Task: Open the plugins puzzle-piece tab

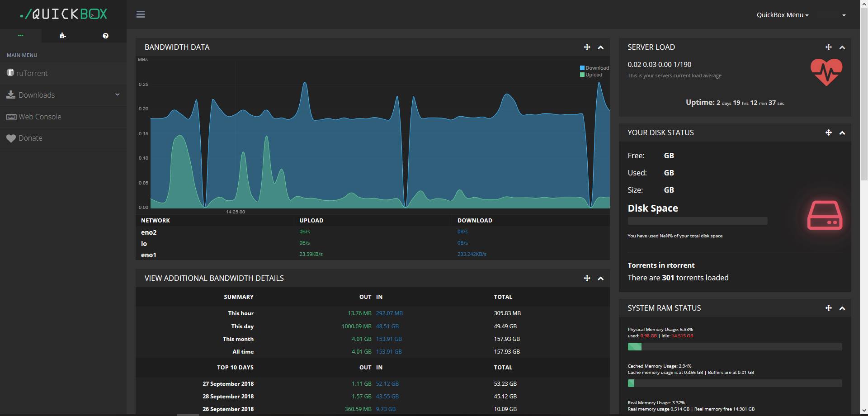Action: tap(63, 36)
